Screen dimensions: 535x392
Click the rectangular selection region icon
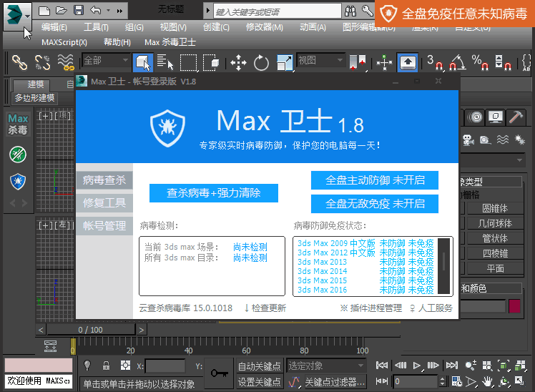(188, 63)
